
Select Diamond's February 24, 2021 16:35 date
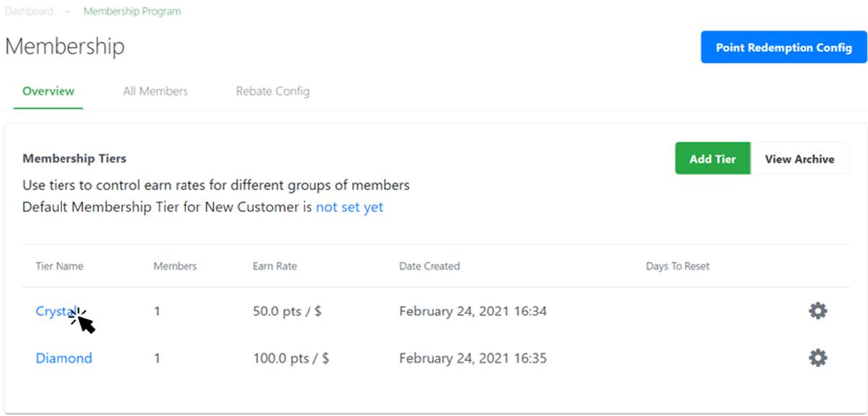point(473,358)
